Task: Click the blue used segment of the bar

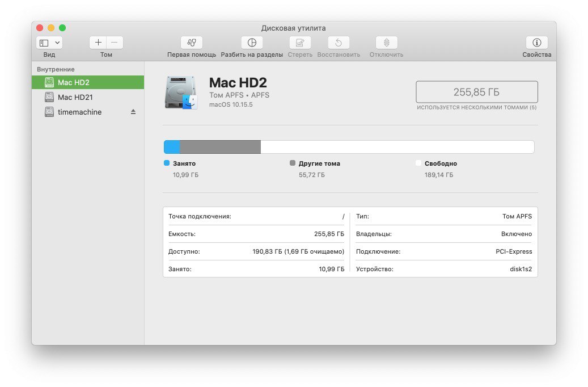Action: click(x=172, y=147)
